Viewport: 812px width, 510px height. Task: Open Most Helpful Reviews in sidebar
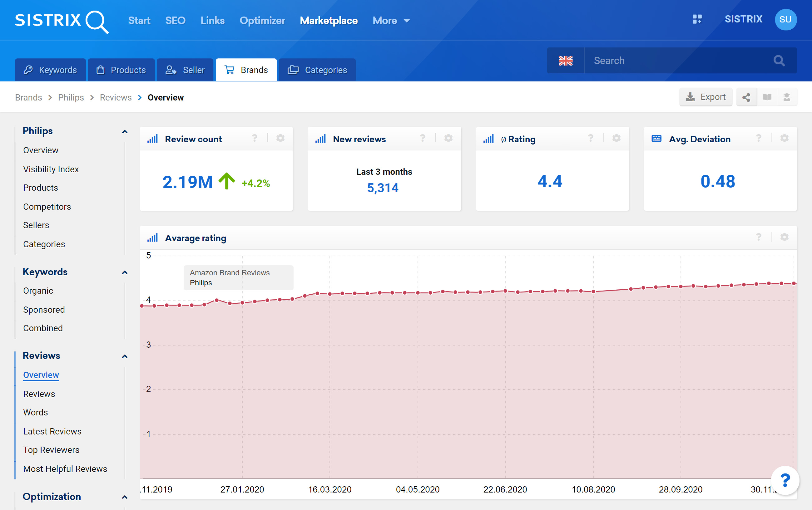tap(65, 469)
